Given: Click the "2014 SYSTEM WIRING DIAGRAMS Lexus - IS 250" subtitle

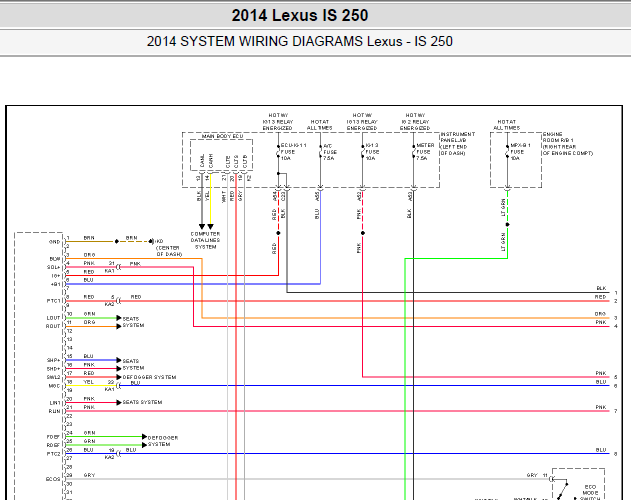Looking at the screenshot, I should 299,41.
